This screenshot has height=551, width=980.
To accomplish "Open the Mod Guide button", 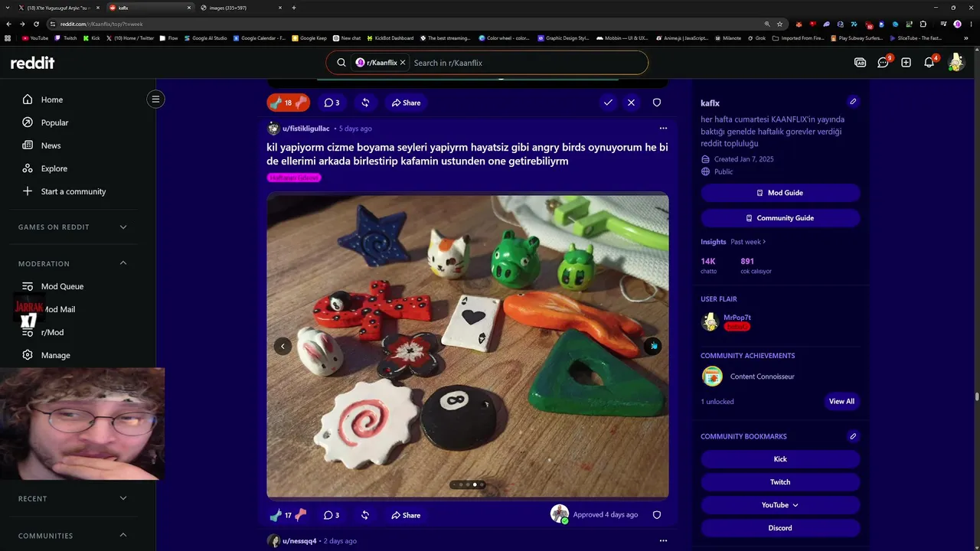I will click(x=780, y=193).
